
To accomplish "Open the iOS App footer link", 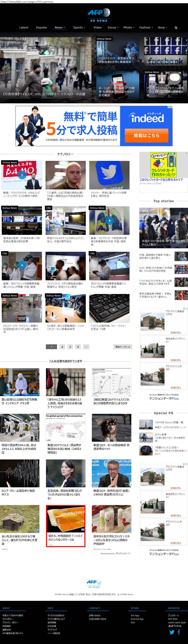I will click(x=135, y=616).
